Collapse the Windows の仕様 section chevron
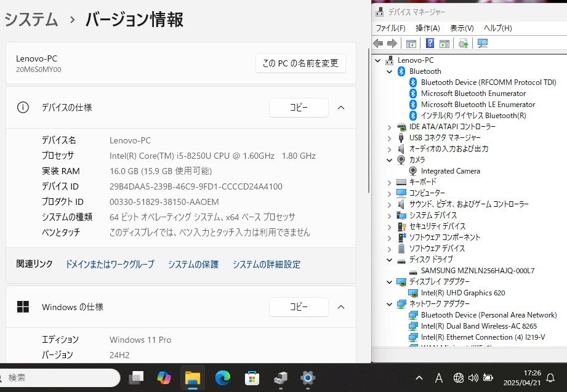567x392 pixels. pyautogui.click(x=341, y=307)
